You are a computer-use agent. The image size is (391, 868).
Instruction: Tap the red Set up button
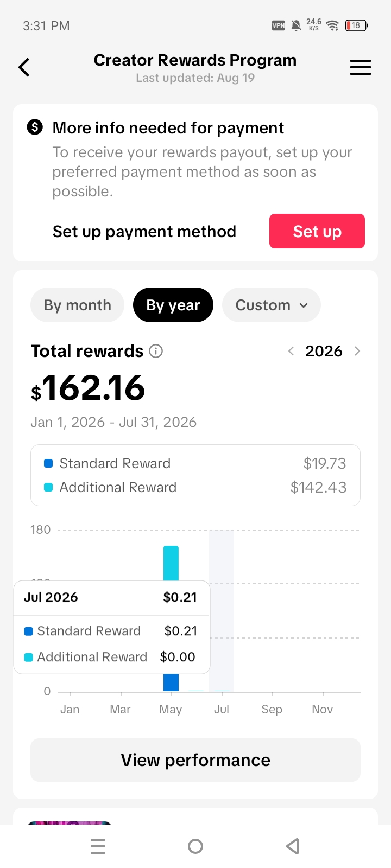tap(317, 231)
